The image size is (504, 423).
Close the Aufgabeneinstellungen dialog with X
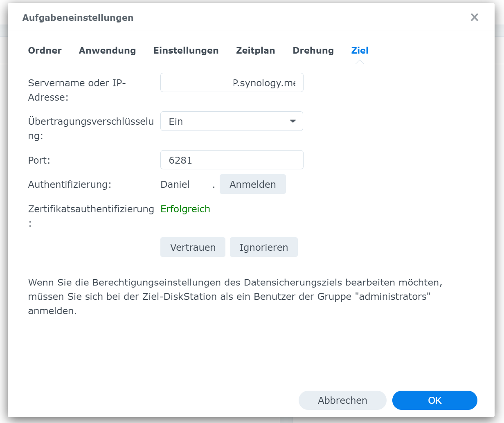click(474, 17)
